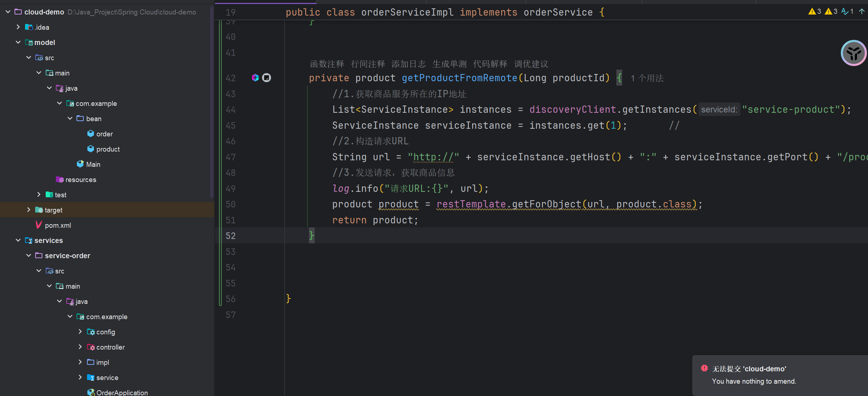Click the up arrow for previous highlighted problem
Image resolution: width=868 pixels, height=396 pixels.
coord(861,12)
